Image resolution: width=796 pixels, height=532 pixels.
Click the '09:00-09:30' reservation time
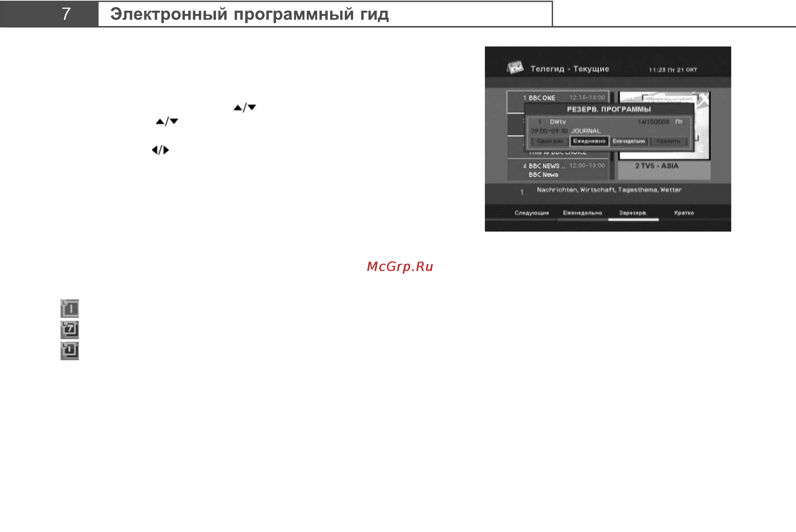[x=549, y=131]
